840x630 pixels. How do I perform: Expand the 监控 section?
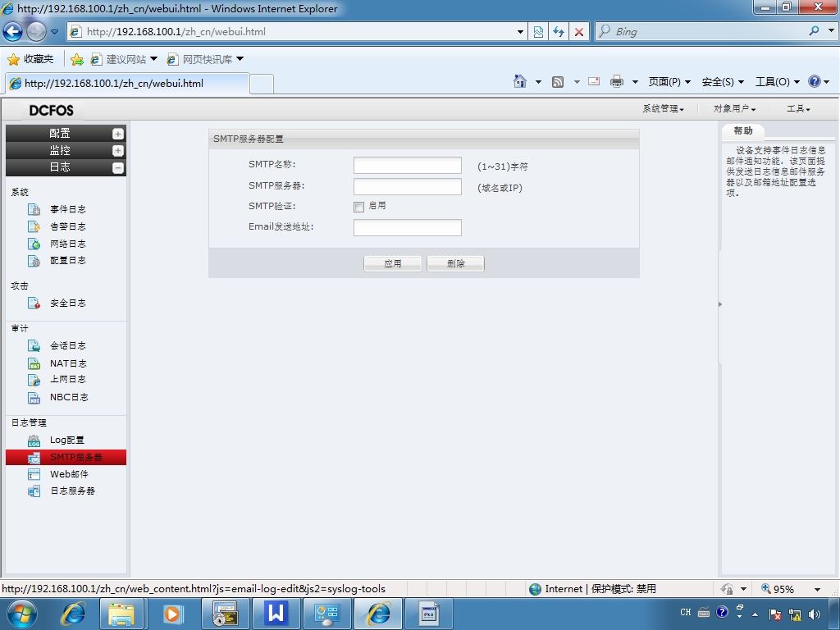click(118, 151)
